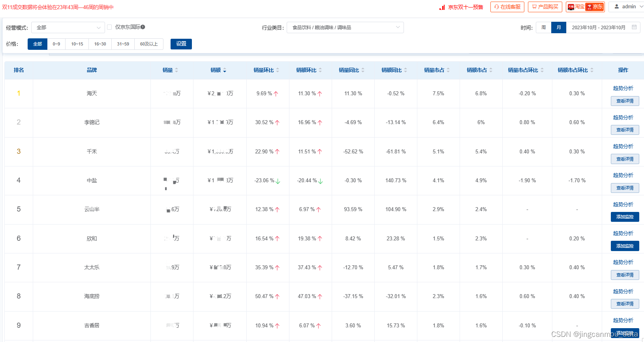
Task: Select the 0~9 price range
Action: click(x=56, y=44)
